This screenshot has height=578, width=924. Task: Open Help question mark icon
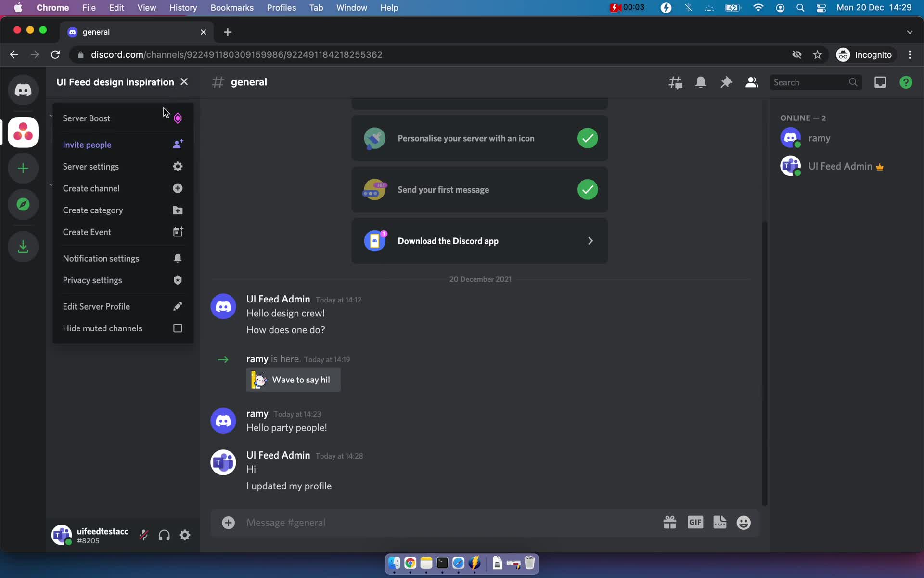point(906,82)
